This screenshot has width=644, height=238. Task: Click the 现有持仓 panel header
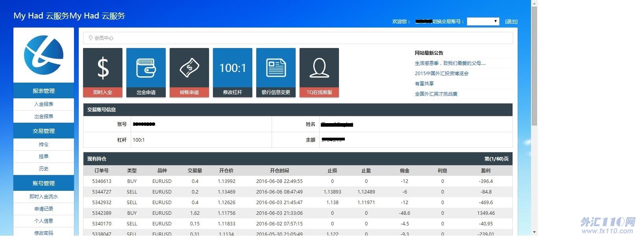point(298,159)
